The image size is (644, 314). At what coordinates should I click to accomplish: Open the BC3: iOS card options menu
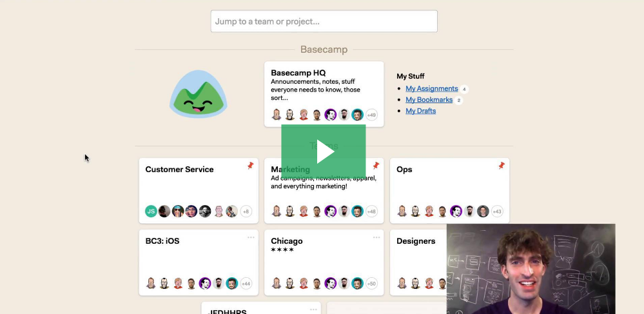click(x=251, y=237)
